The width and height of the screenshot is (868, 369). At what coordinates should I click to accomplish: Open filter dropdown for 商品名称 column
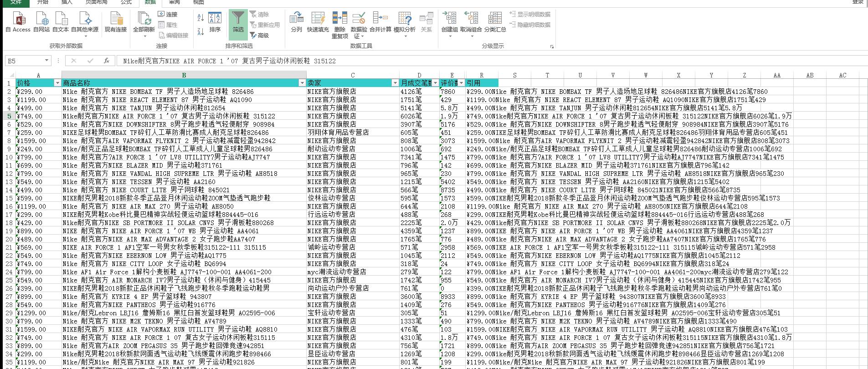(x=302, y=83)
